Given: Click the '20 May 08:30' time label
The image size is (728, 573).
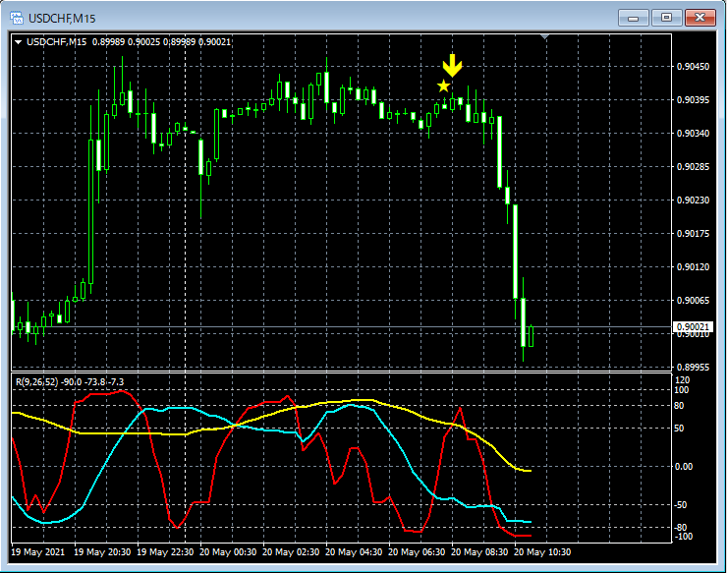Looking at the screenshot, I should (x=479, y=552).
